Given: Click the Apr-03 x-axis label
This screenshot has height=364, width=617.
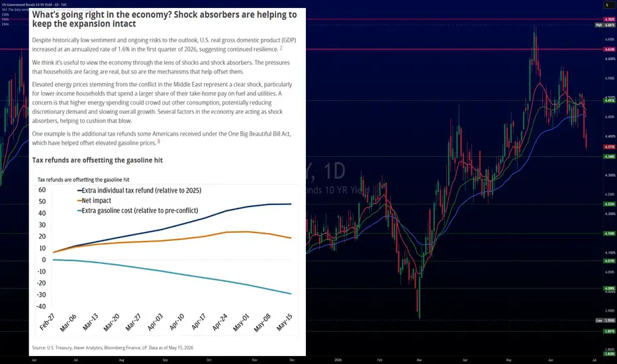Looking at the screenshot, I should click(x=155, y=322).
